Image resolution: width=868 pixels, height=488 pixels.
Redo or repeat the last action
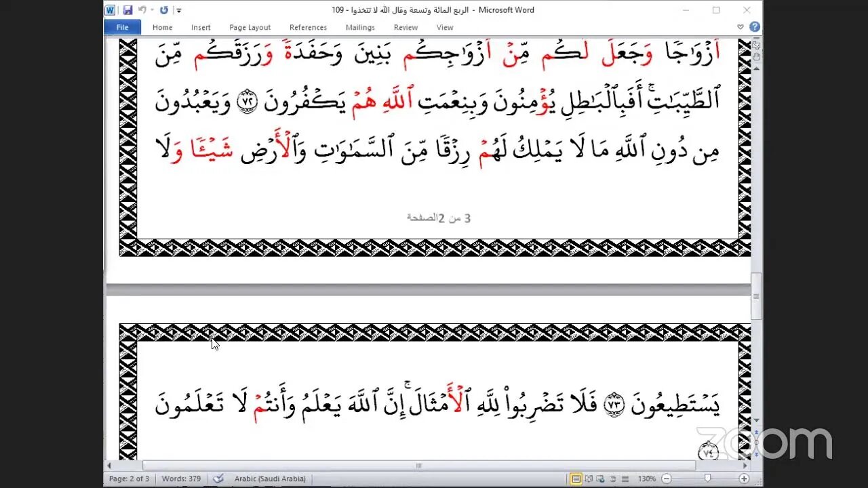tap(163, 10)
